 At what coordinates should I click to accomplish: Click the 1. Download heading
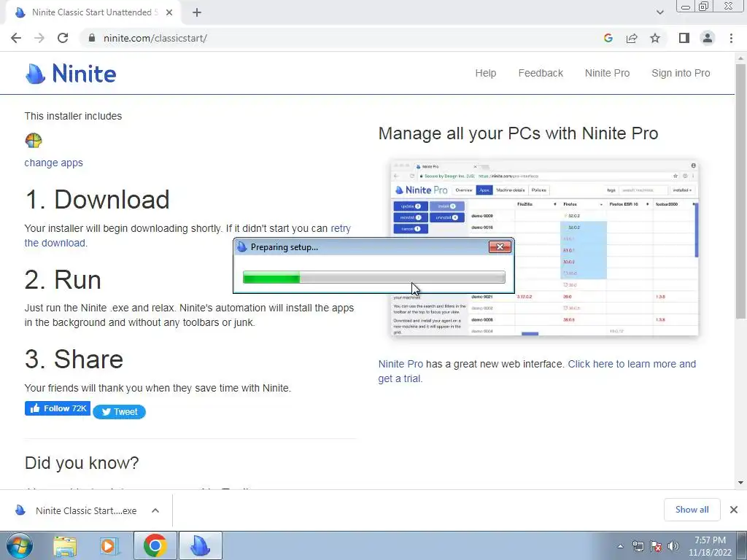(x=97, y=200)
